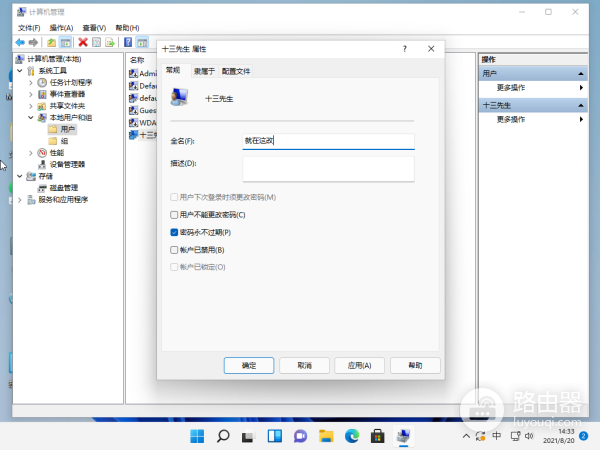
Task: Click the 确定 button
Action: tap(249, 365)
